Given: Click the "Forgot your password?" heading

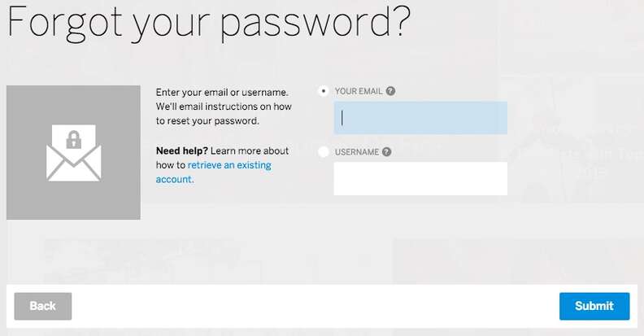Looking at the screenshot, I should (x=208, y=25).
